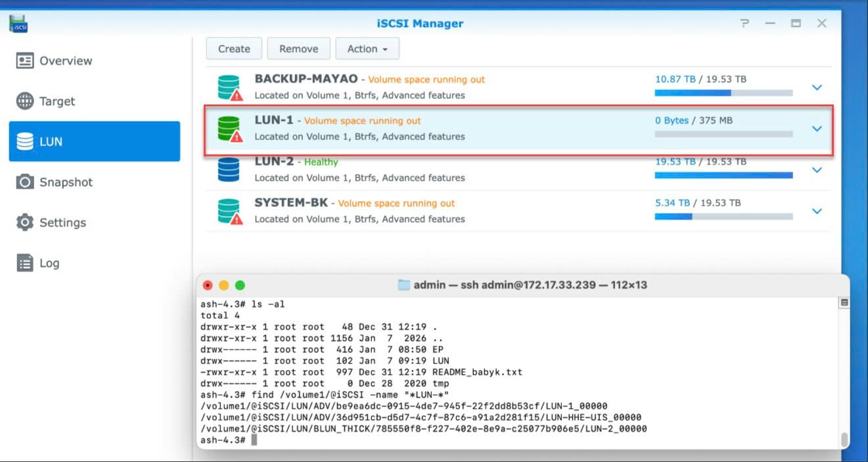Screen dimensions: 868x462
Task: Click the Log list icon in sidebar
Action: click(25, 263)
